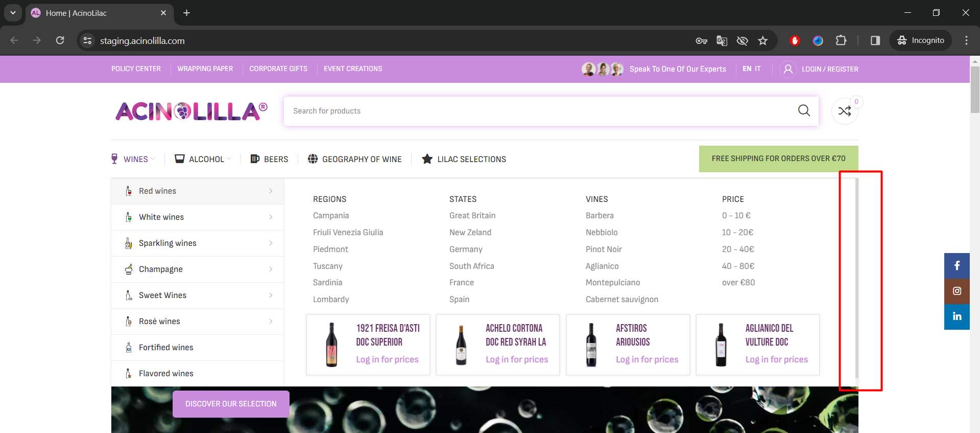Open Aglianico Del Vulture DOC title

pyautogui.click(x=770, y=335)
